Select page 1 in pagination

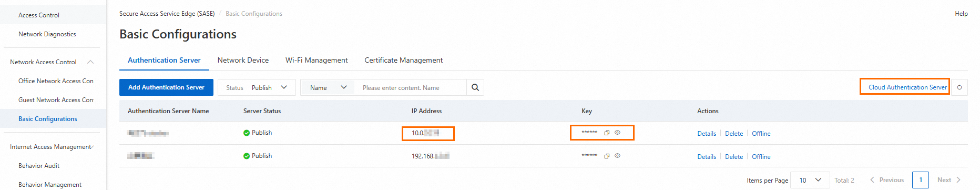tap(921, 180)
